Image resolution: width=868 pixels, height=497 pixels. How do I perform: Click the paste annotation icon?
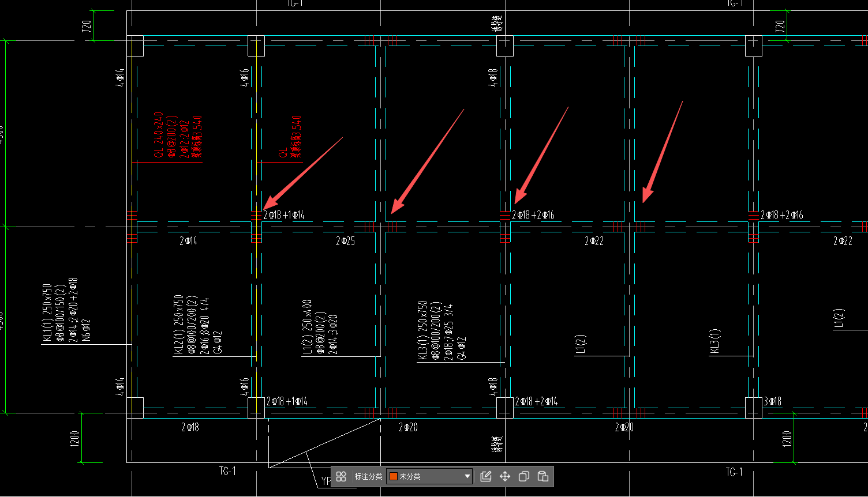coord(542,476)
